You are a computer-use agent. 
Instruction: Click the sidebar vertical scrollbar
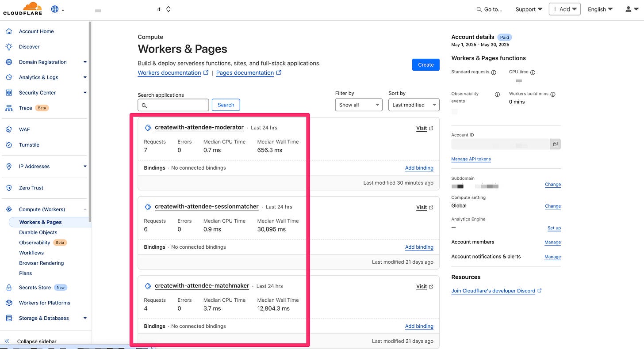[90, 121]
